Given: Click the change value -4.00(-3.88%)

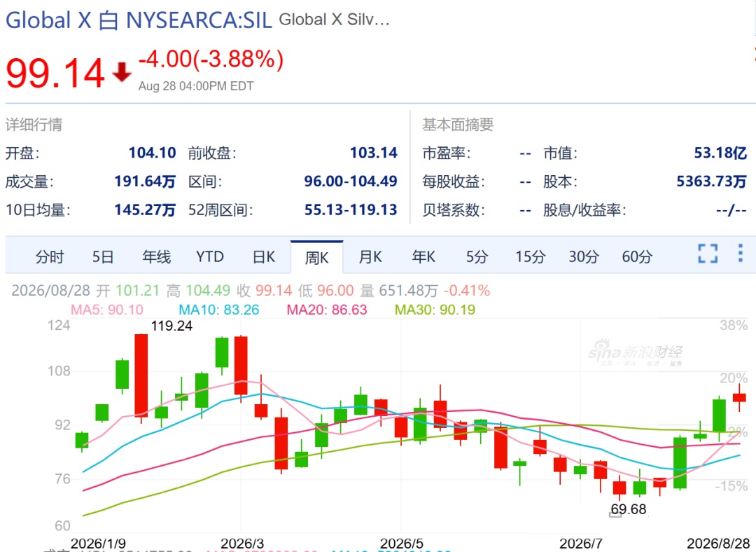Looking at the screenshot, I should pyautogui.click(x=211, y=60).
